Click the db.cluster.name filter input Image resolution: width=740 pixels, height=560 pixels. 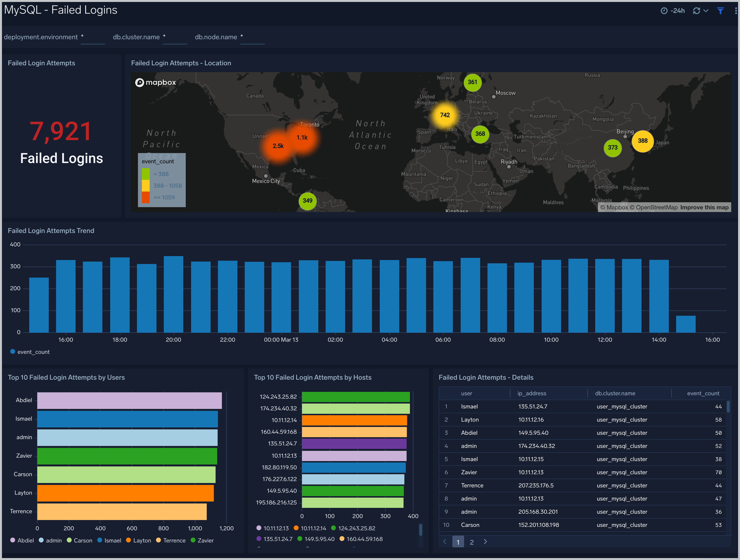[x=175, y=38]
